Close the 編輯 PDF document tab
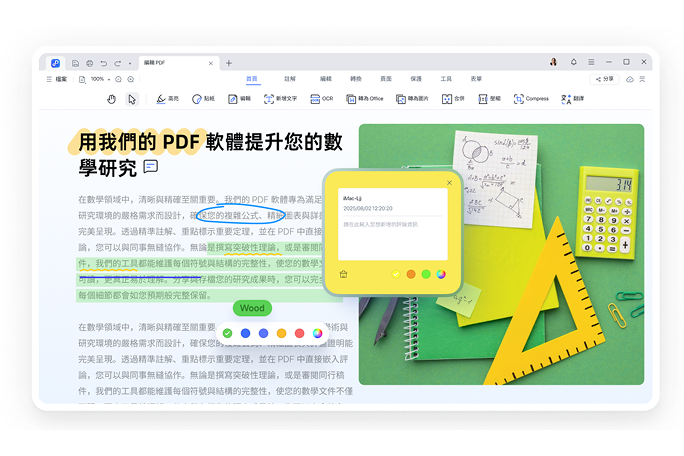Image resolution: width=684 pixels, height=456 pixels. click(x=211, y=63)
